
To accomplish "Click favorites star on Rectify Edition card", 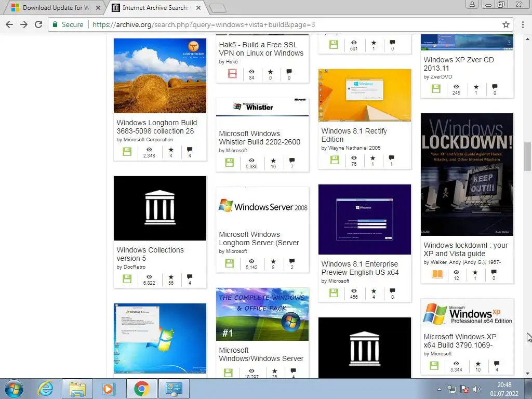I will 373,158.
